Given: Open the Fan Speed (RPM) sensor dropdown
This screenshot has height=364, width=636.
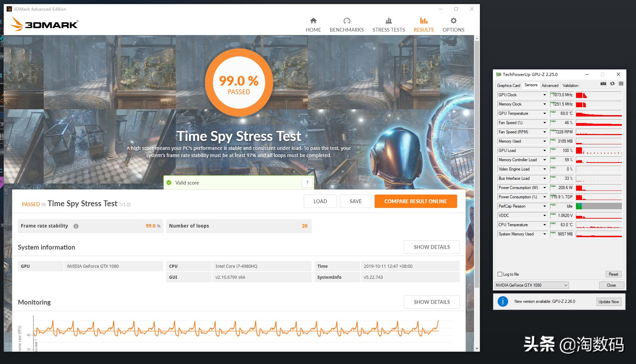Looking at the screenshot, I should [545, 132].
